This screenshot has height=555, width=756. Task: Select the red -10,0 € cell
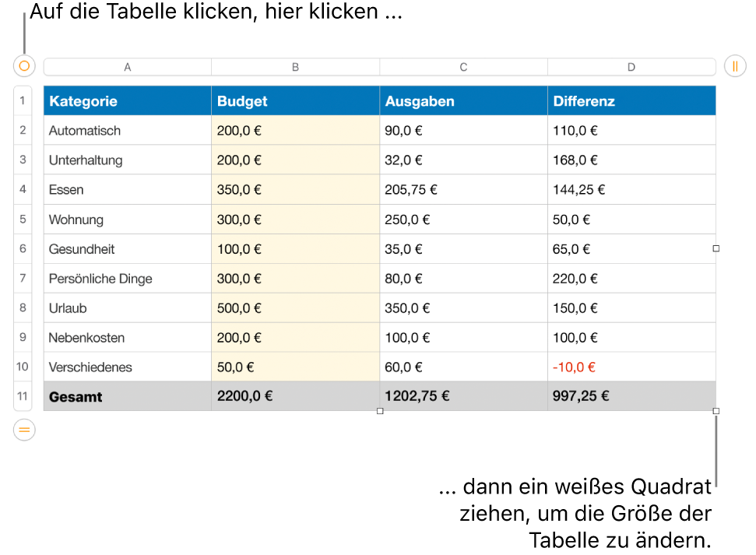click(631, 367)
